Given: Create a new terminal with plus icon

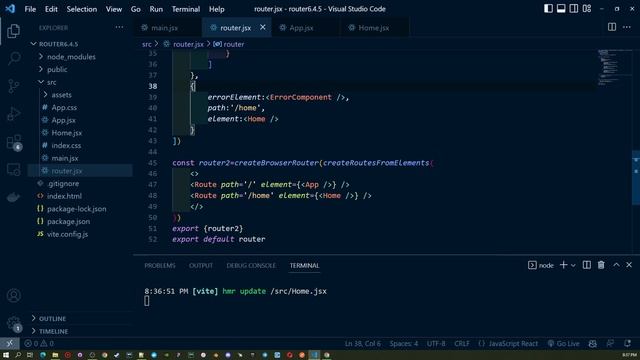Looking at the screenshot, I should 563,265.
